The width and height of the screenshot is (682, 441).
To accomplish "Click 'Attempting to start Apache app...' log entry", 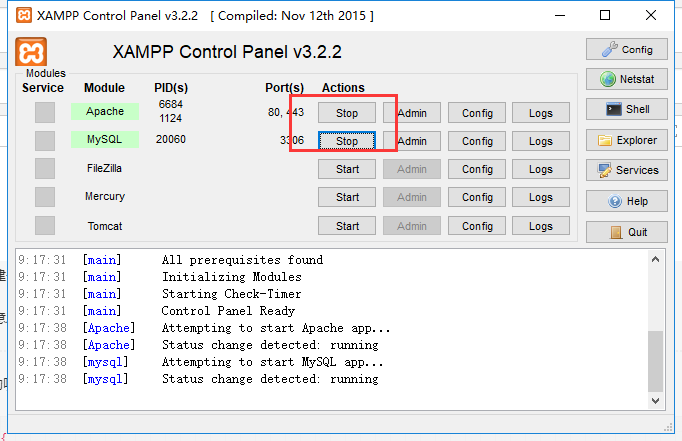I will point(276,328).
